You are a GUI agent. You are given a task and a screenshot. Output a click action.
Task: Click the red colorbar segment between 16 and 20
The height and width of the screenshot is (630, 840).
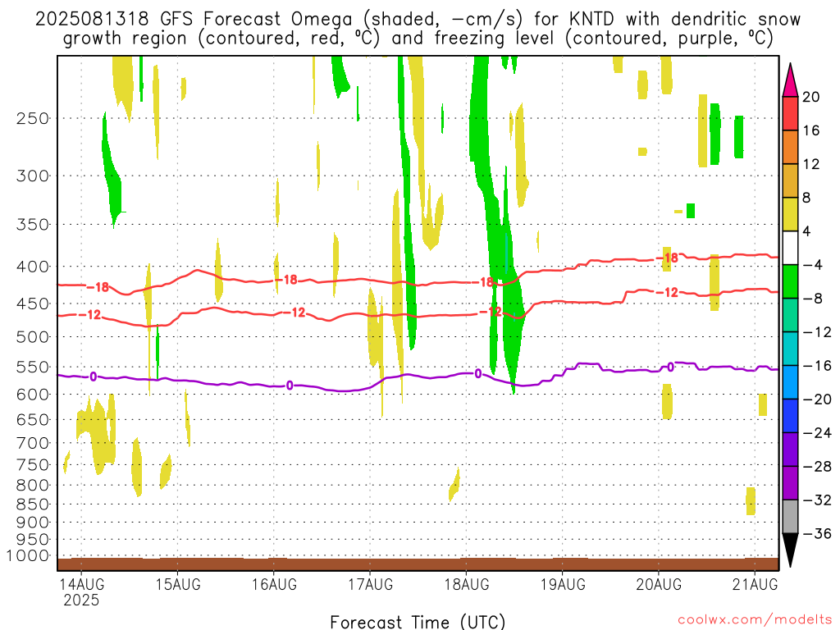[x=790, y=113]
